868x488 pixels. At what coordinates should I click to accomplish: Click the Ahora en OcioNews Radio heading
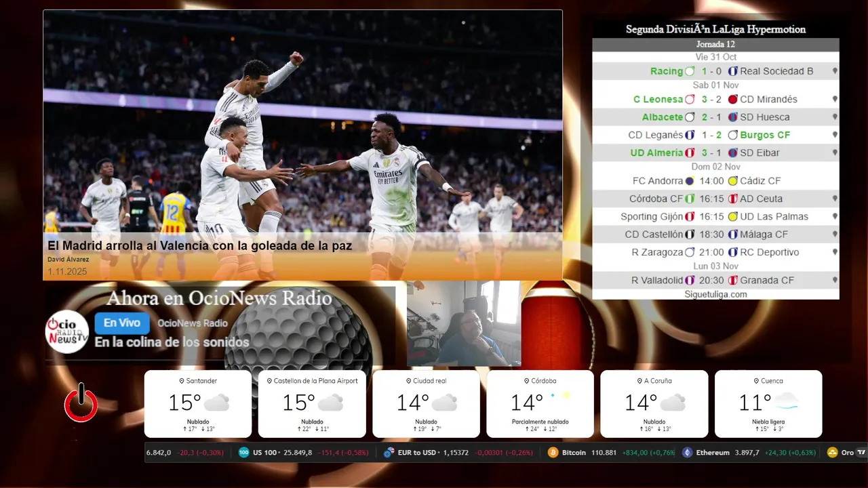pos(220,298)
